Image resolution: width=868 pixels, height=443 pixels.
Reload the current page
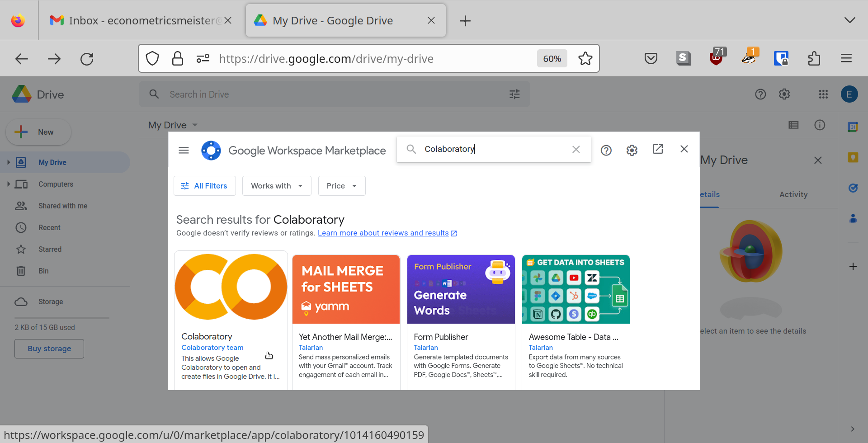87,59
